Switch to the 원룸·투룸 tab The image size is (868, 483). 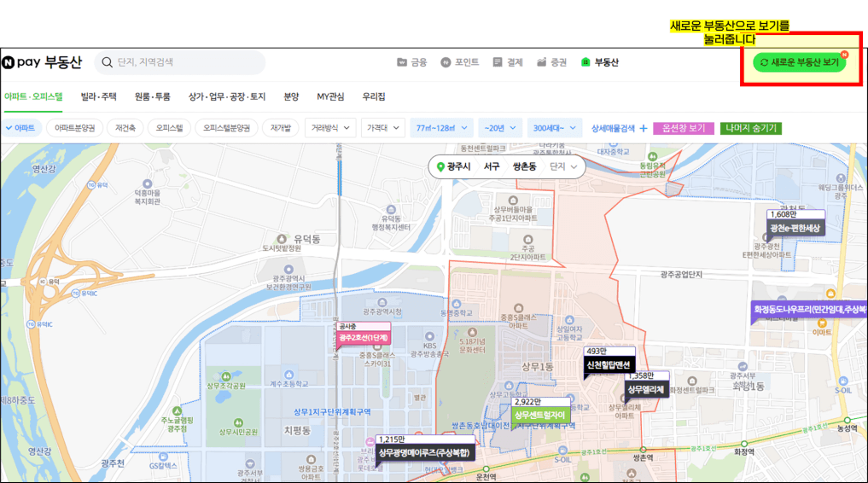(x=152, y=96)
